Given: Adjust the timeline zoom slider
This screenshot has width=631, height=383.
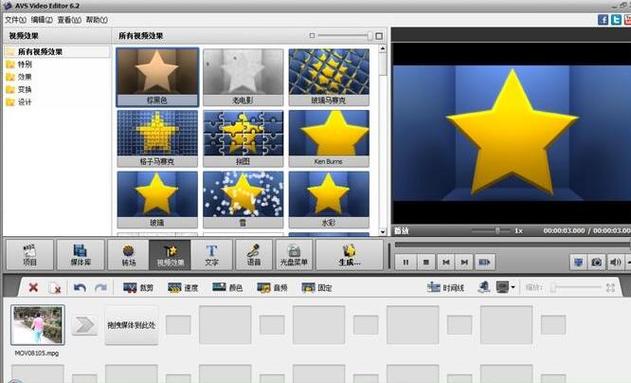Looking at the screenshot, I should 577,287.
